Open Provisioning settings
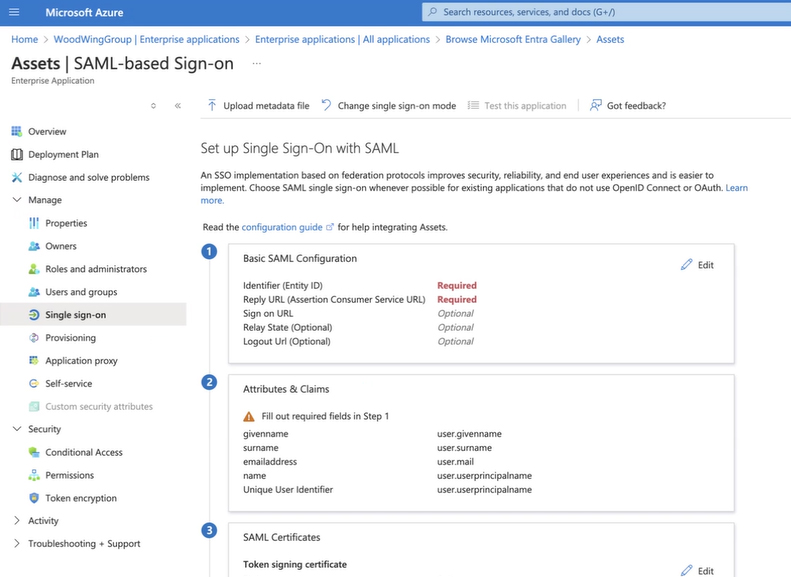This screenshot has width=791, height=577. pos(71,338)
